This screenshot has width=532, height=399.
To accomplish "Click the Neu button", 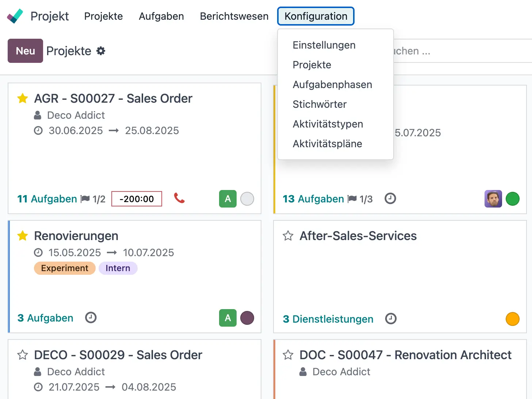I will click(25, 51).
